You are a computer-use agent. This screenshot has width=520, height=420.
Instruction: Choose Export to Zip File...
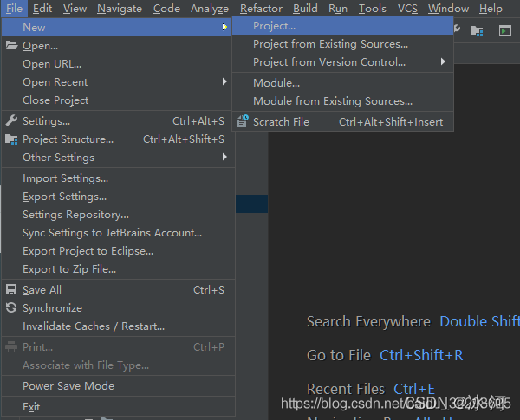click(118, 269)
